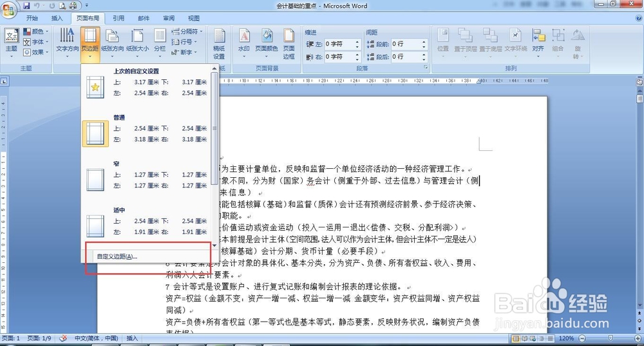The height and width of the screenshot is (346, 644).
Task: Switch to the 插入 tab
Action: [x=57, y=18]
